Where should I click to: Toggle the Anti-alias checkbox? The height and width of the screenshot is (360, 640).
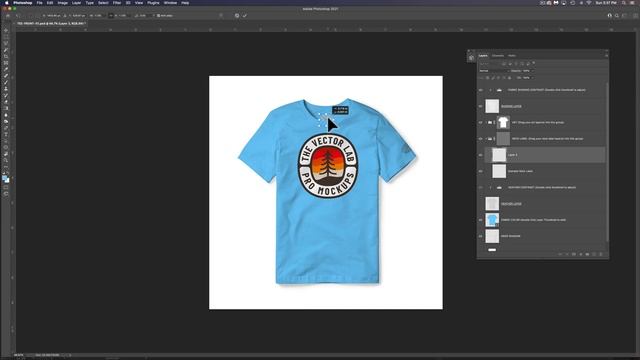click(158, 16)
